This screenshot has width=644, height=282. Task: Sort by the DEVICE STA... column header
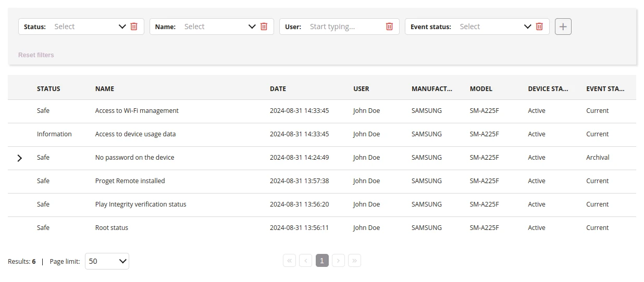(x=548, y=89)
